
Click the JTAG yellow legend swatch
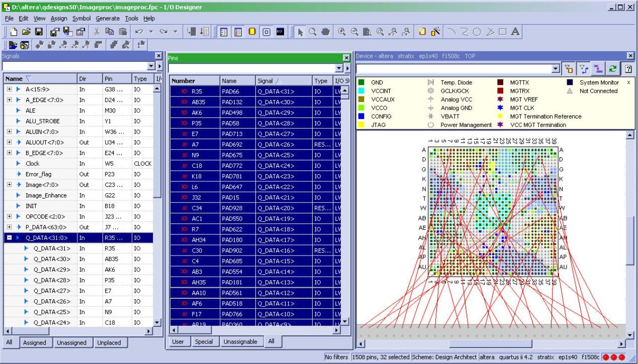click(x=361, y=125)
